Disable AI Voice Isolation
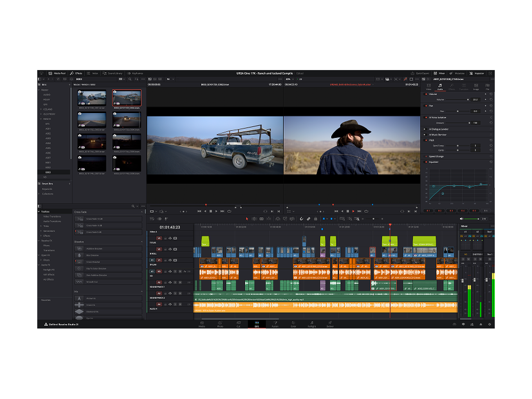This screenshot has height=399, width=532. tap(425, 117)
